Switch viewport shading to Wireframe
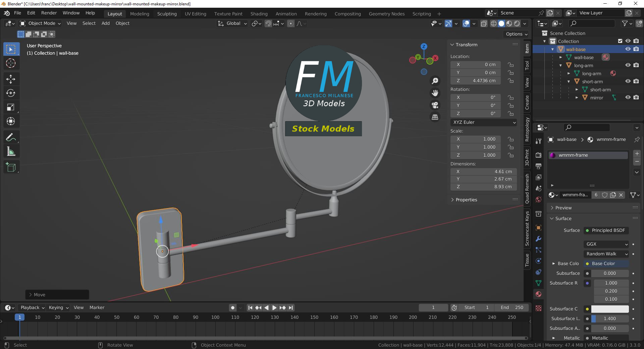644x349 pixels. (x=494, y=23)
